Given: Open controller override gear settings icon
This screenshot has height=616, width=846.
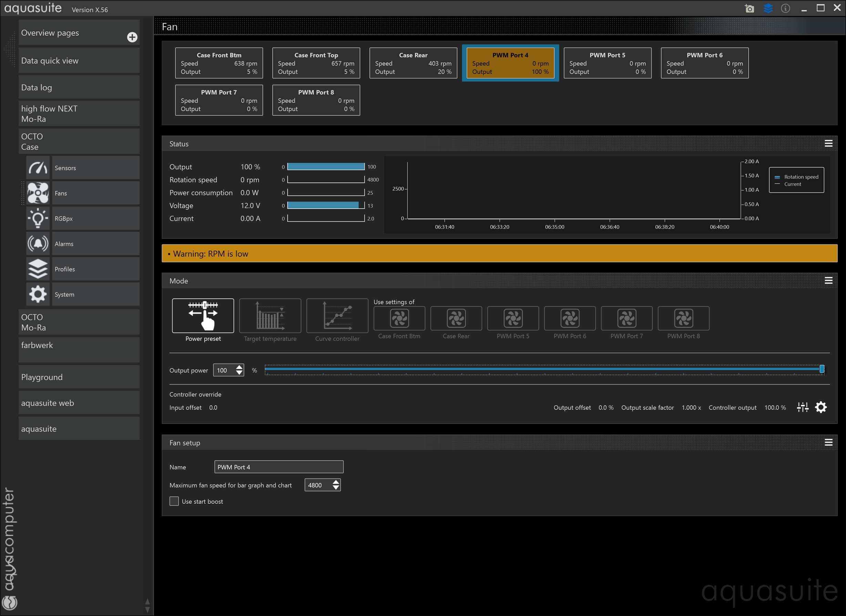Looking at the screenshot, I should (821, 407).
